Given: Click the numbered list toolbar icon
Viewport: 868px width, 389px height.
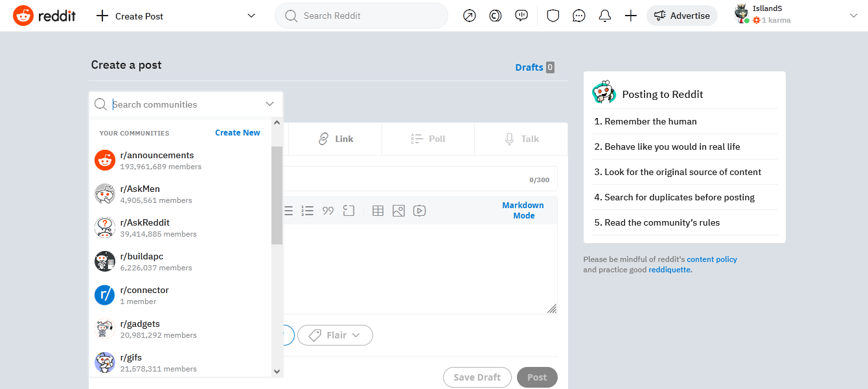Looking at the screenshot, I should tap(308, 211).
